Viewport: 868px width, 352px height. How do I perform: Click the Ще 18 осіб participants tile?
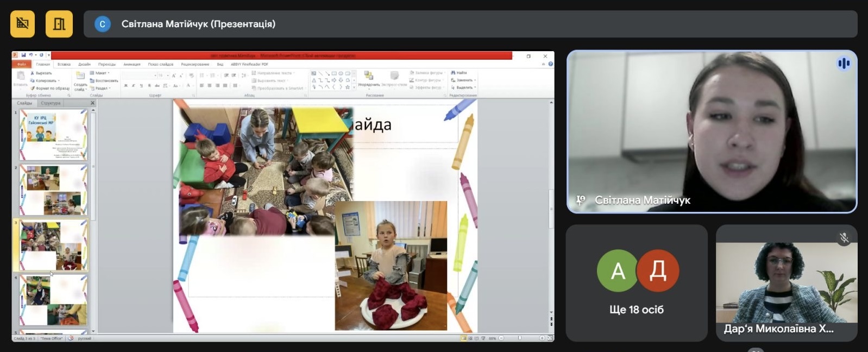point(637,283)
